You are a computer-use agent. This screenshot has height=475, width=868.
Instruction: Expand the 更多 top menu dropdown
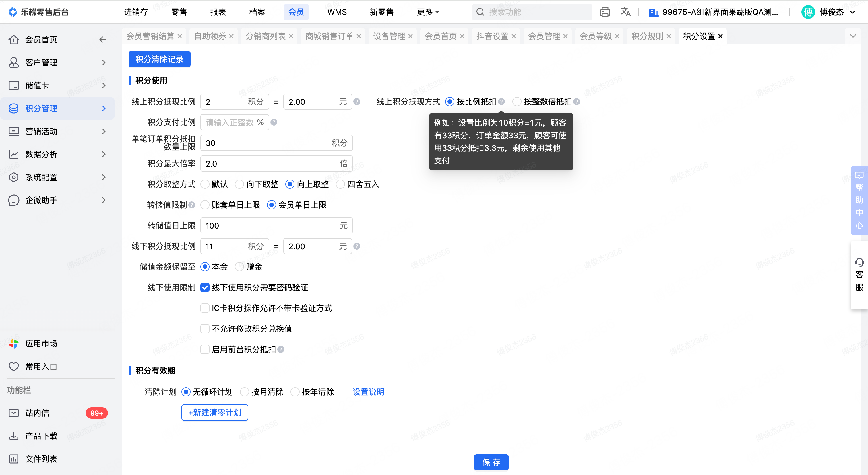click(x=428, y=12)
